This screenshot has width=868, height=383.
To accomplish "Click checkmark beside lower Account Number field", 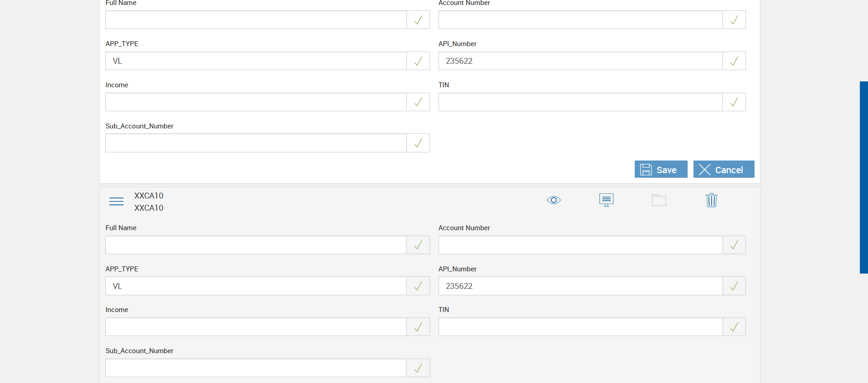I will click(x=734, y=245).
